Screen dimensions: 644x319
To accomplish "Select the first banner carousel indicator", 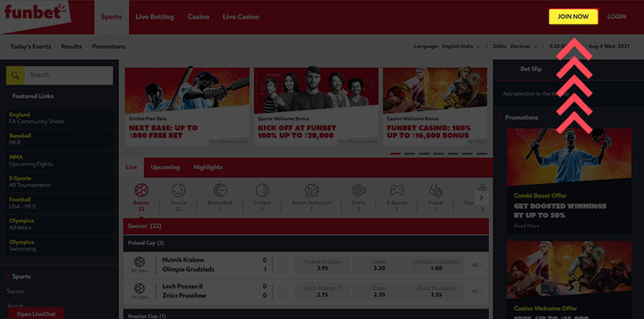I will pyautogui.click(x=395, y=153).
